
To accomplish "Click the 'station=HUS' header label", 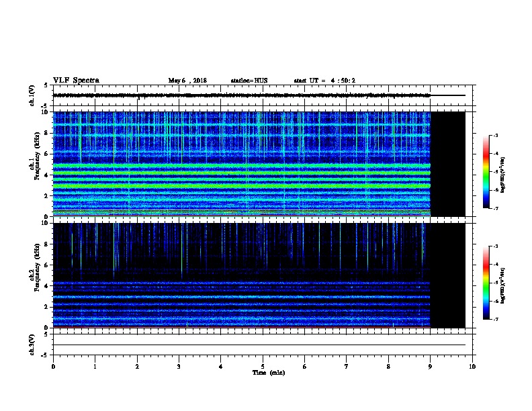I will pyautogui.click(x=249, y=81).
